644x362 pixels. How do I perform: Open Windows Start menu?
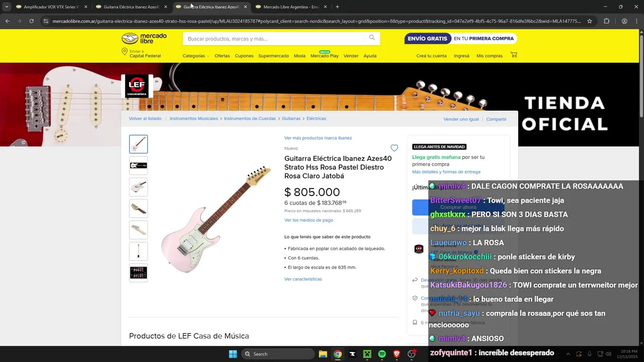233,354
